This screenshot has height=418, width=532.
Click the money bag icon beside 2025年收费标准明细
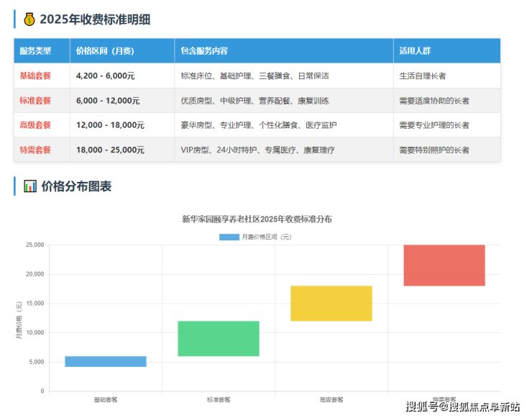(29, 19)
